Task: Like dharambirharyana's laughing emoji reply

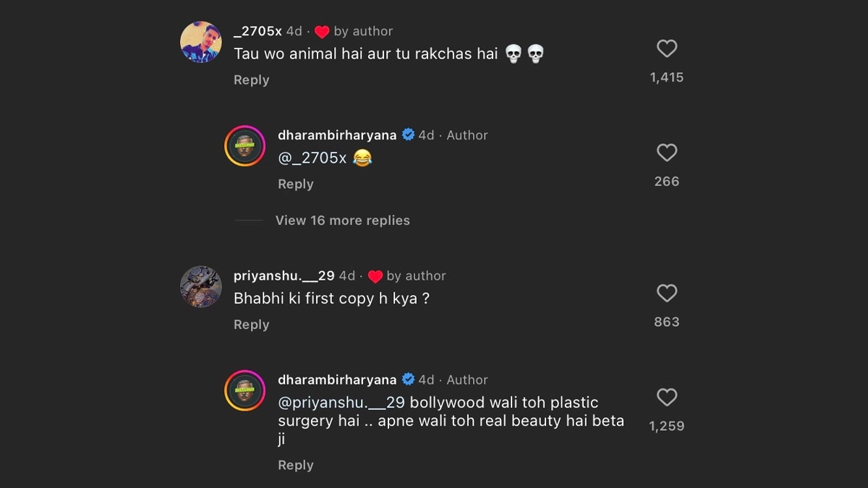Action: 666,153
